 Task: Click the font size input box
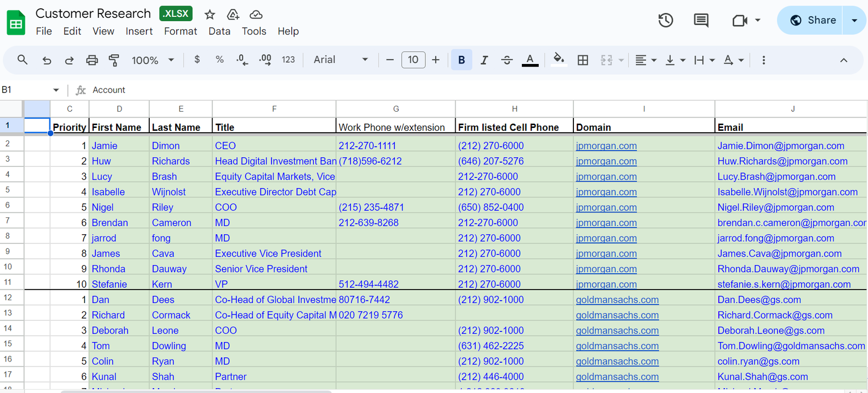413,60
